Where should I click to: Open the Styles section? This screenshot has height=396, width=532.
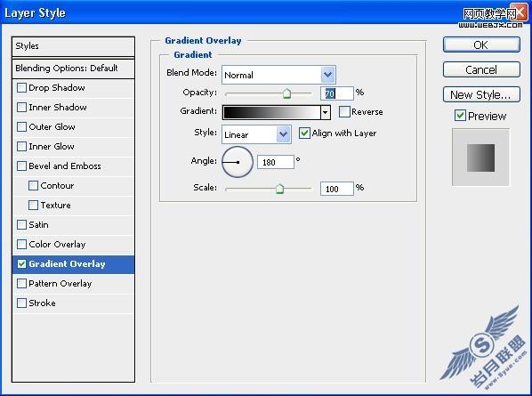(73, 46)
